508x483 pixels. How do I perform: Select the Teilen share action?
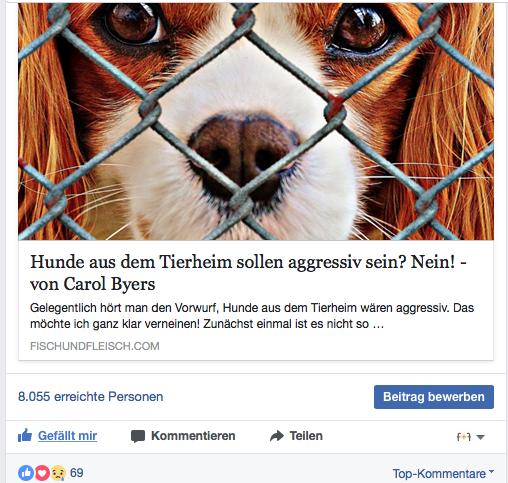click(306, 436)
